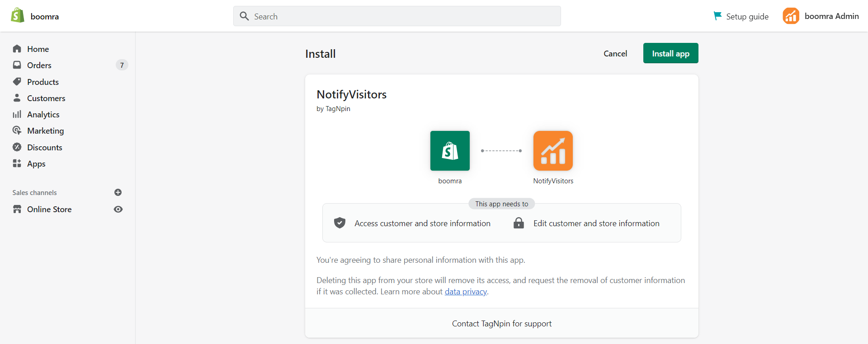
Task: Click the Home house icon
Action: (x=17, y=49)
